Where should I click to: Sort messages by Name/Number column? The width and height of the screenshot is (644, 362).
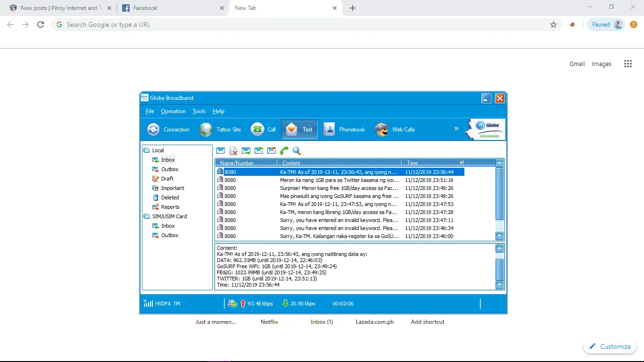point(247,163)
